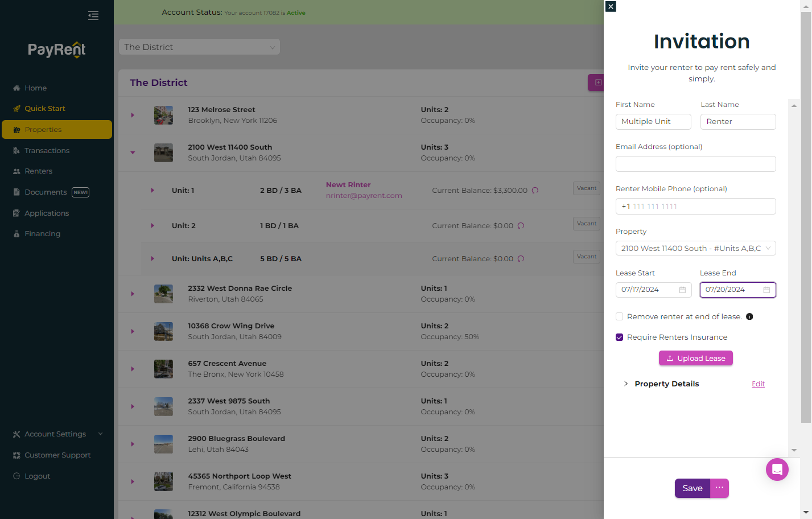Image resolution: width=812 pixels, height=519 pixels.
Task: Close the Invitation panel
Action: point(611,6)
